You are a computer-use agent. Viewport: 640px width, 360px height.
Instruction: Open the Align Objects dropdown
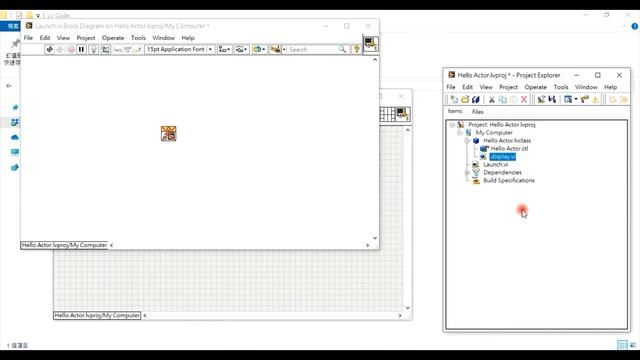point(224,49)
